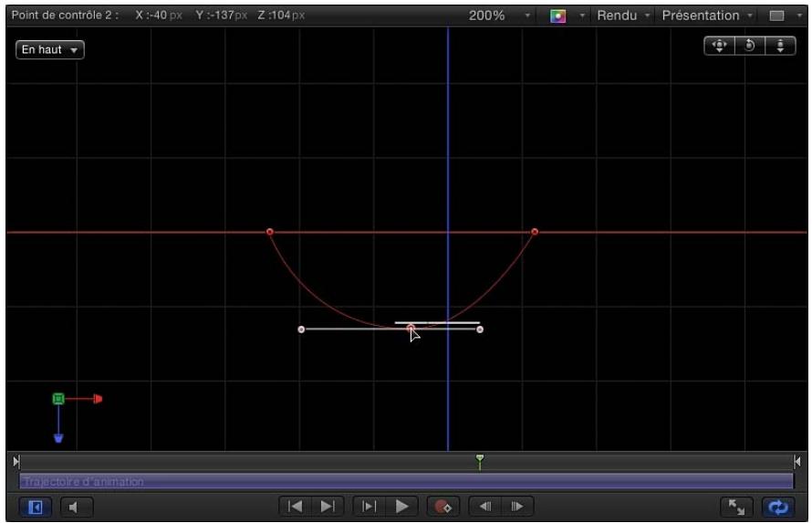812x523 pixels.
Task: Click the left Bezier tangent handle
Action: pos(301,329)
